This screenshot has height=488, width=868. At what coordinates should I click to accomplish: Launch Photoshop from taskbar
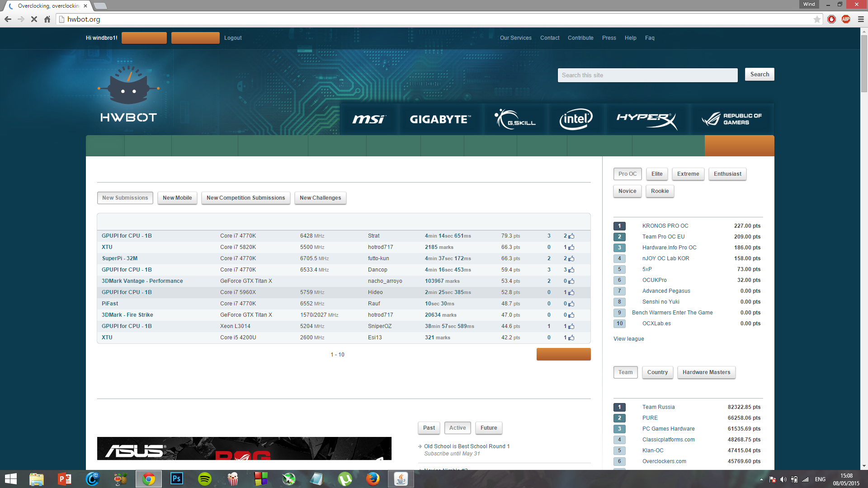[177, 479]
